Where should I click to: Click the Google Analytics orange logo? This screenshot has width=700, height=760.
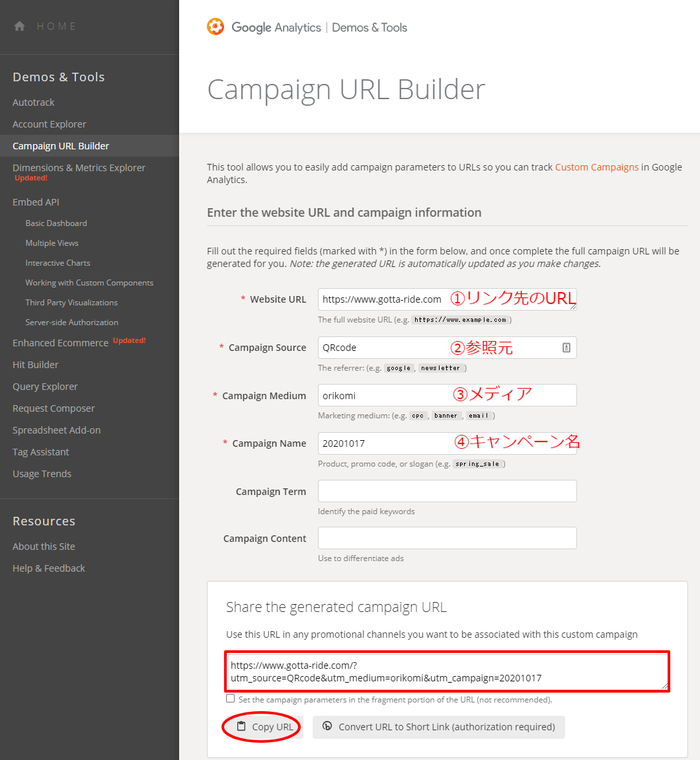click(215, 26)
